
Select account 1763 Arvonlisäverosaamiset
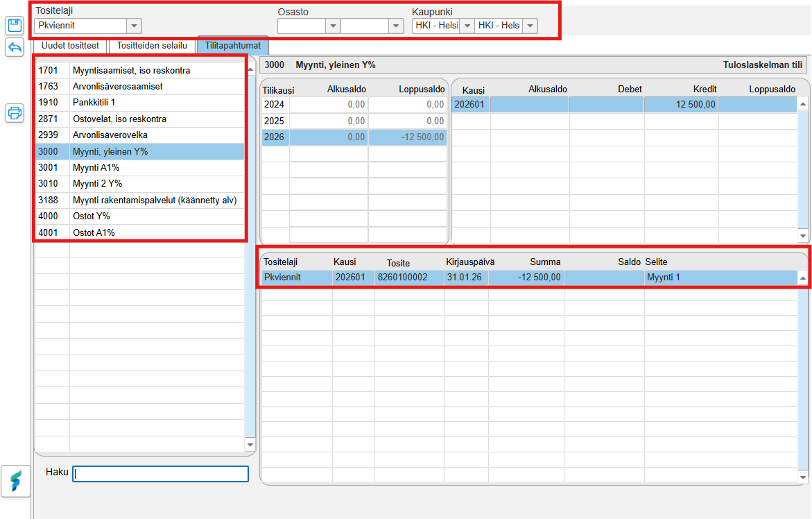(140, 87)
